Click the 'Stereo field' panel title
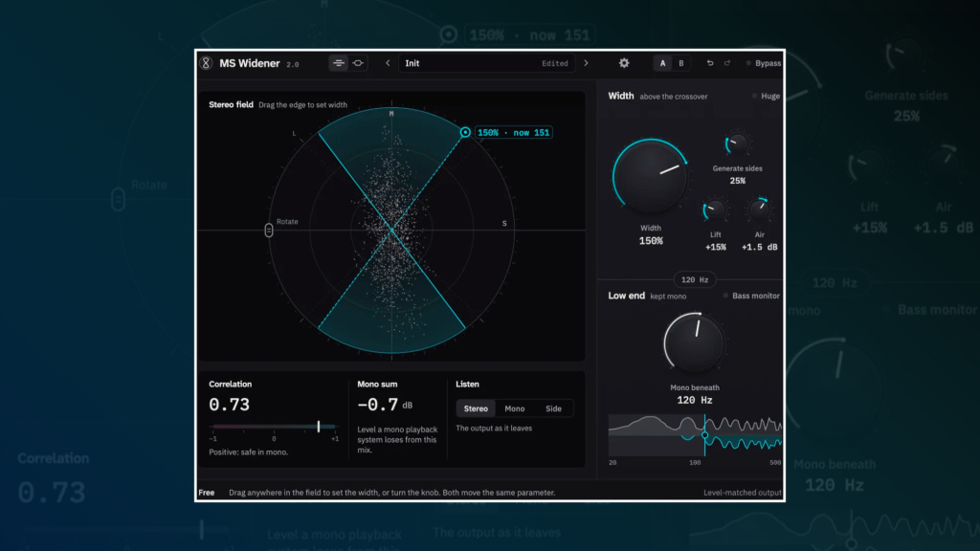980x551 pixels. (231, 104)
